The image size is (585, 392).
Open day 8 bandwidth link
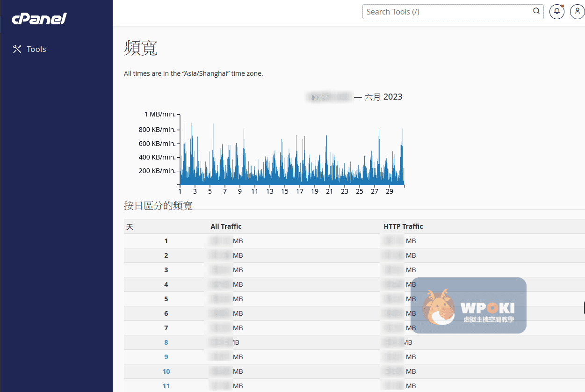pyautogui.click(x=166, y=342)
